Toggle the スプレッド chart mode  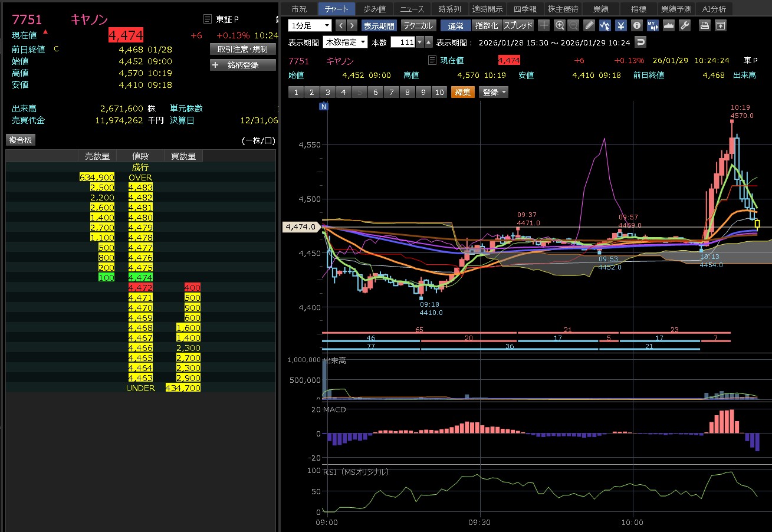tap(518, 25)
